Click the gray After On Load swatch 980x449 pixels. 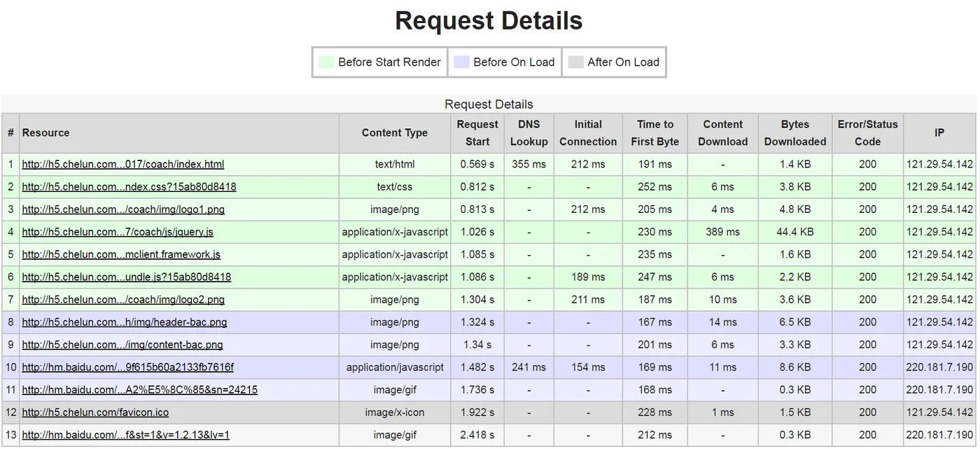576,62
